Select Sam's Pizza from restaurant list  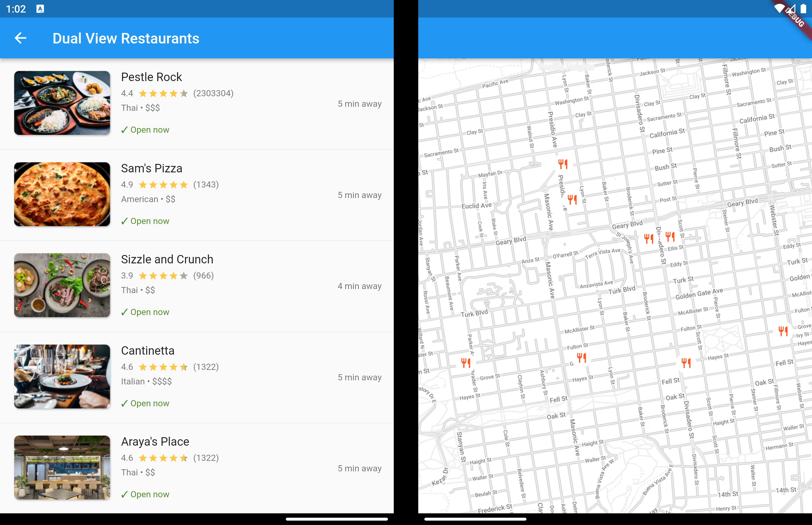point(198,195)
